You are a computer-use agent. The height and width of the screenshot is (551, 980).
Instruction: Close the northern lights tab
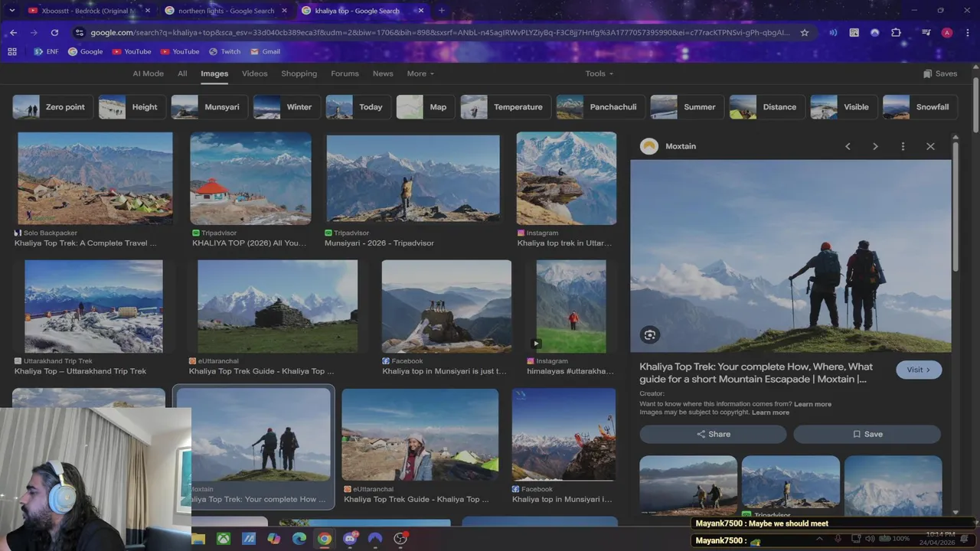(x=285, y=11)
